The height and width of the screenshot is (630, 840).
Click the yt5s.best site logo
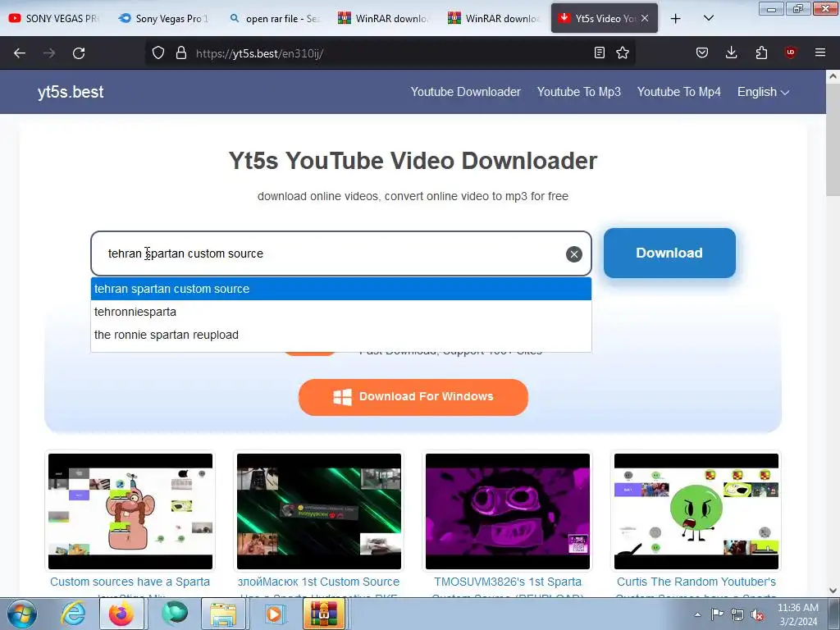point(71,92)
